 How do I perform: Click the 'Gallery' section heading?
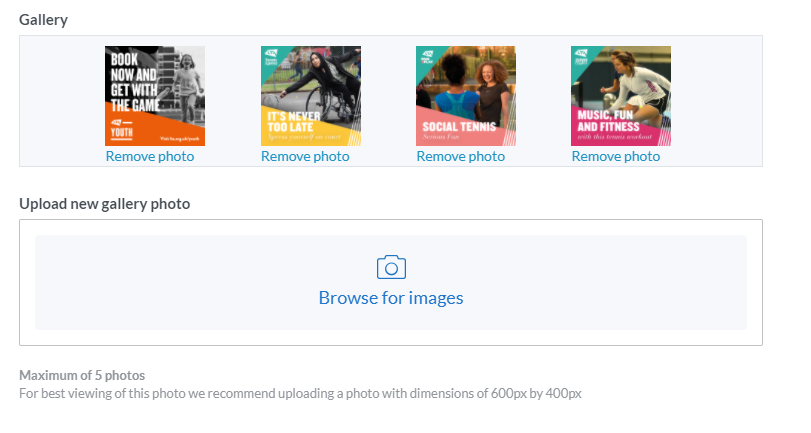click(43, 20)
